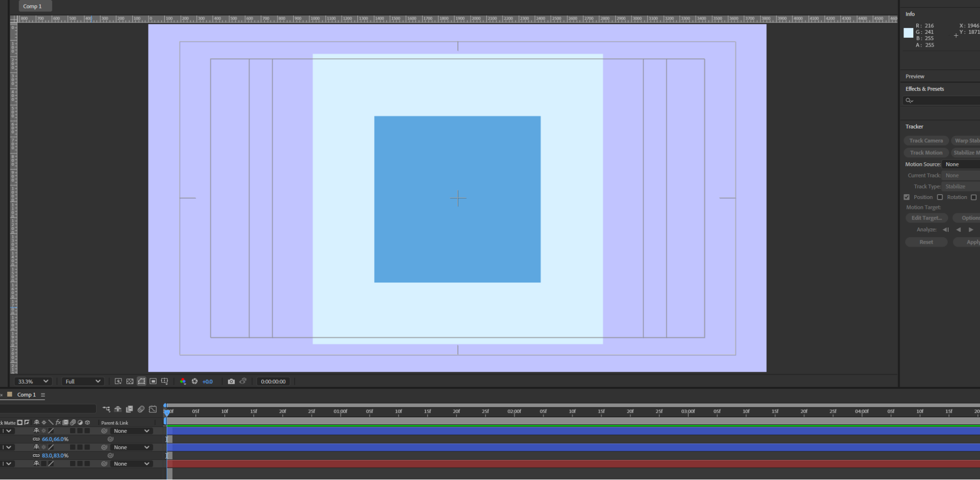
Task: Open the Fast Previews options icon
Action: (118, 381)
